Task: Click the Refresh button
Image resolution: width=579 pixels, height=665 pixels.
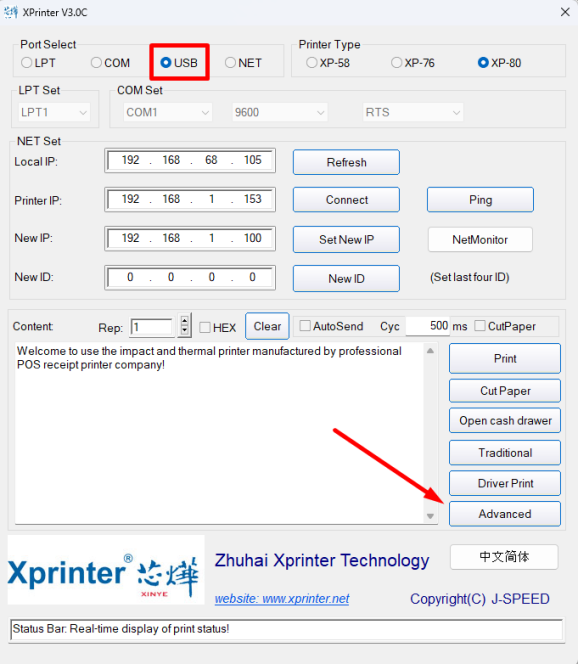Action: (346, 162)
